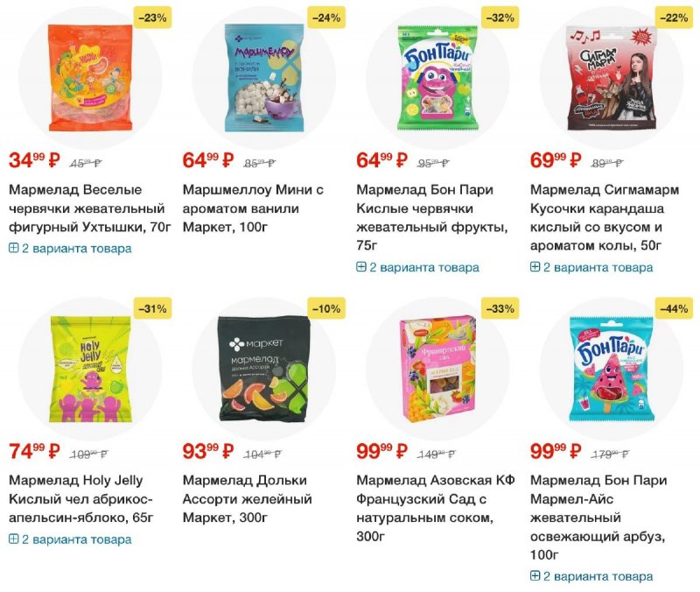Expand variants for Бон Пари Кислые червячки
Screen dimensions: 700x592
coord(418,267)
